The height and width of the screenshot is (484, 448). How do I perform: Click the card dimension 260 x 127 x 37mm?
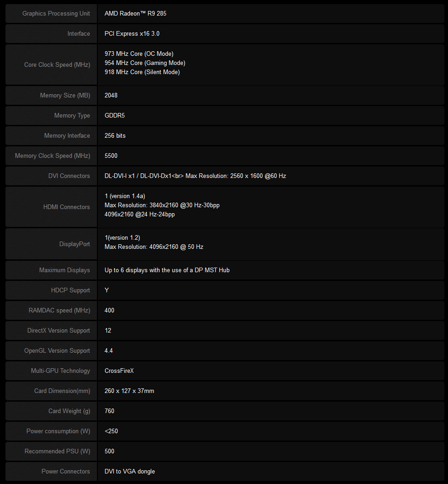click(x=129, y=391)
